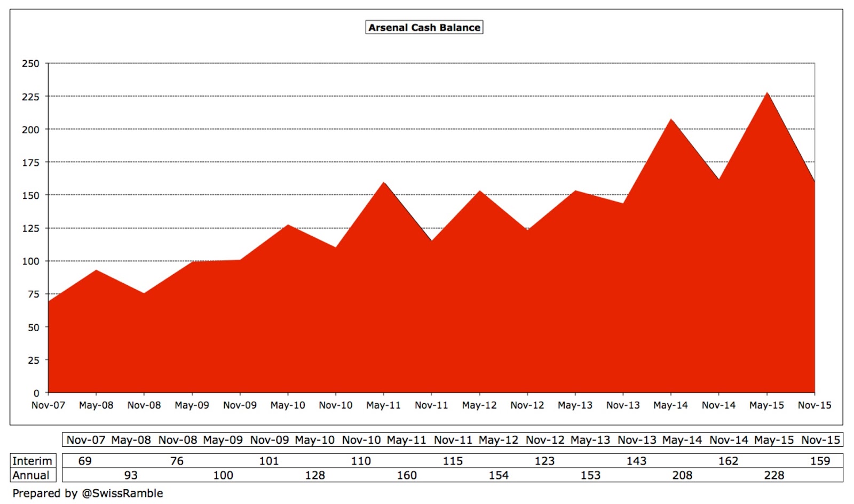Click Nov-08 on the chart x-axis

(144, 405)
